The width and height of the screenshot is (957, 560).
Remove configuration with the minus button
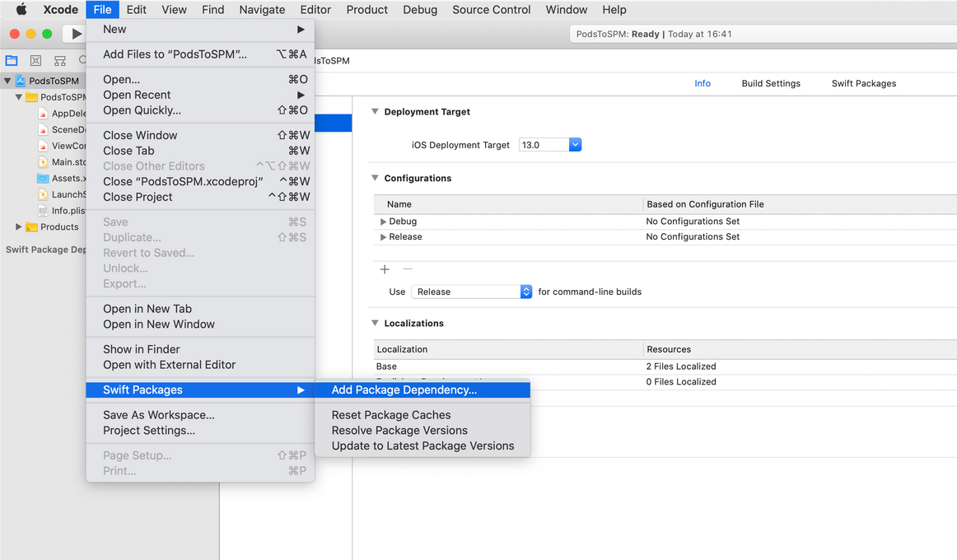click(408, 269)
